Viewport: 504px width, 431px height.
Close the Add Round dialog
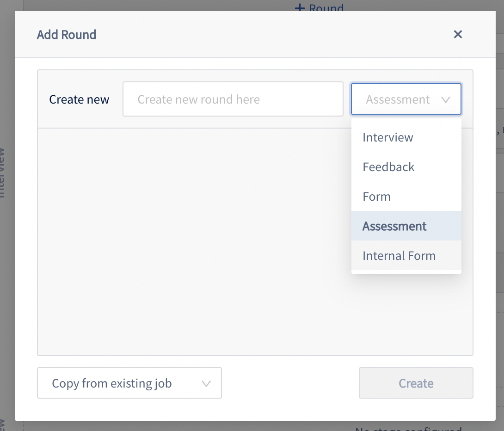coord(458,34)
